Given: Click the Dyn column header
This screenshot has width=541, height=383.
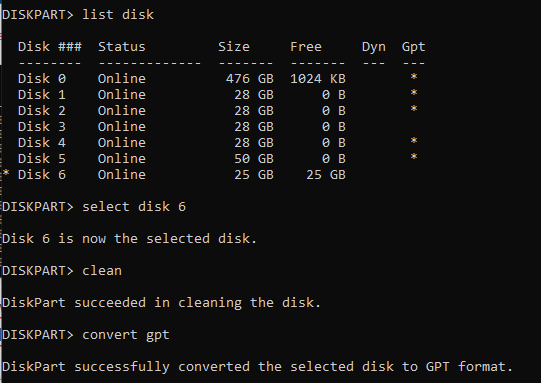Looking at the screenshot, I should 374,47.
